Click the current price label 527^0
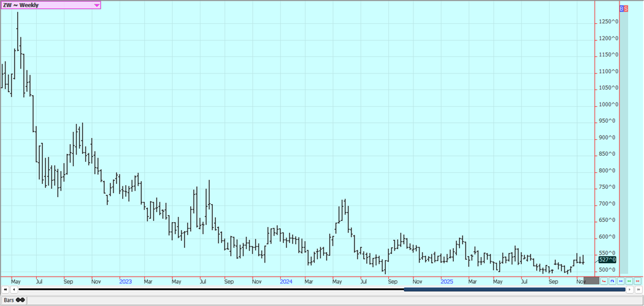Screen dimensions: 644x306 tap(607, 260)
